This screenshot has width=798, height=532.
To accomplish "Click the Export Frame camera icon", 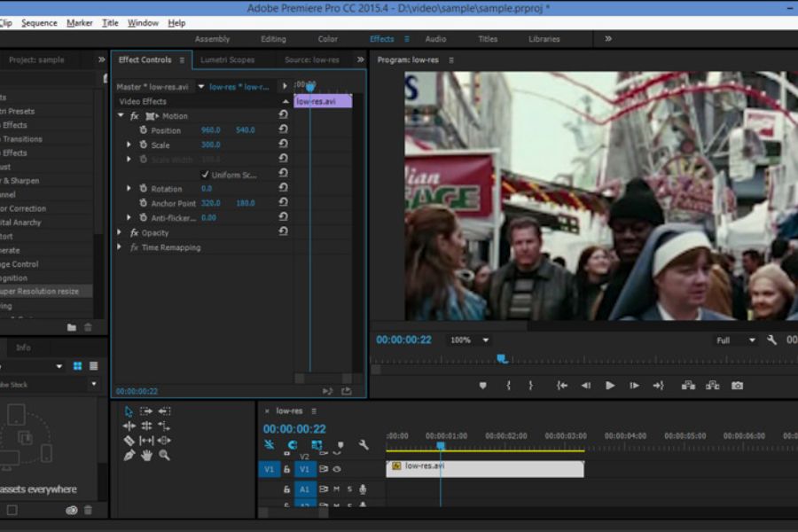I will coord(738,385).
